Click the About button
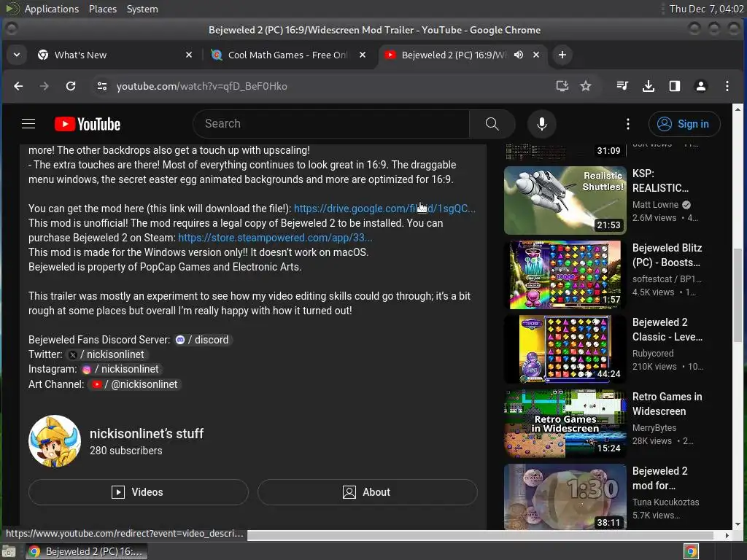The image size is (747, 560). [x=368, y=492]
